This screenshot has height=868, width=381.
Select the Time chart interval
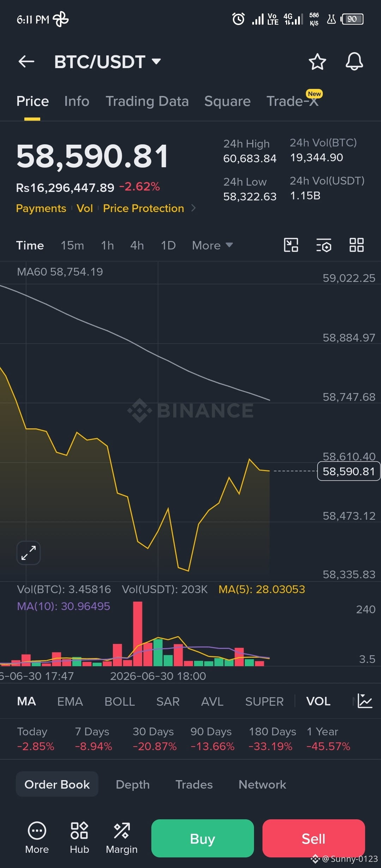[x=30, y=245]
